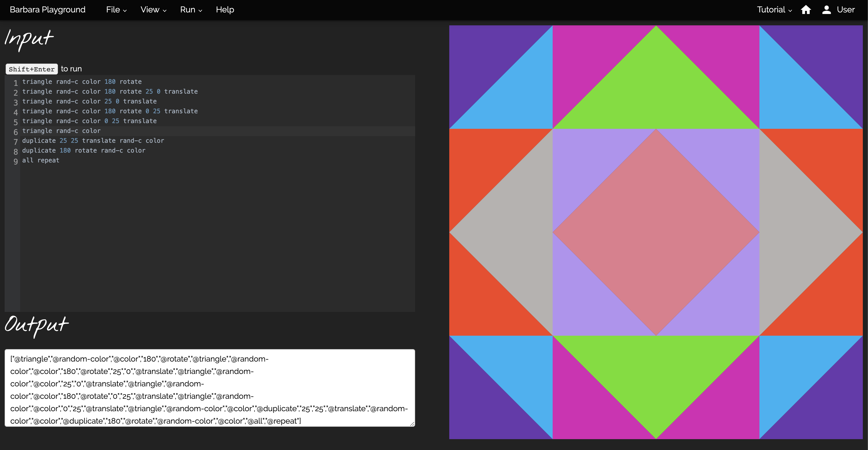
Task: Click the pink center diamond on canvas
Action: click(x=656, y=233)
